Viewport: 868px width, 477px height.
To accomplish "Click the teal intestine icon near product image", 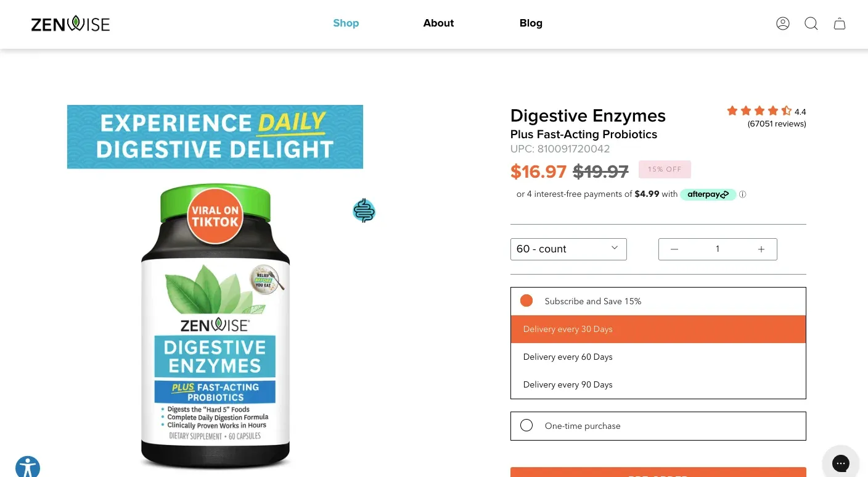I will (364, 210).
